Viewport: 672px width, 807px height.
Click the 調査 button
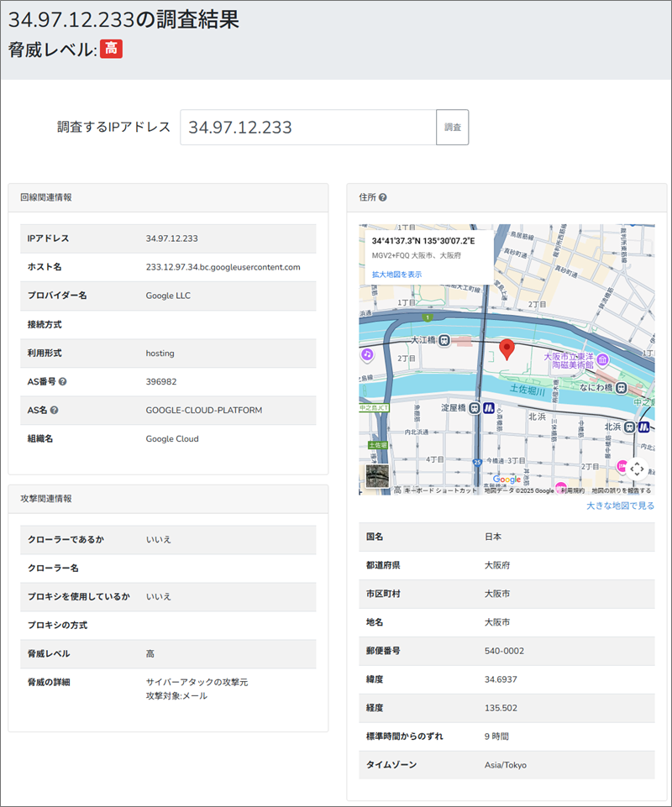(452, 128)
